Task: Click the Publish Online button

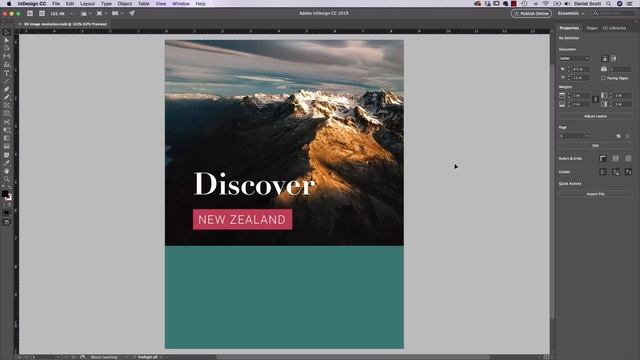Action: pos(531,13)
